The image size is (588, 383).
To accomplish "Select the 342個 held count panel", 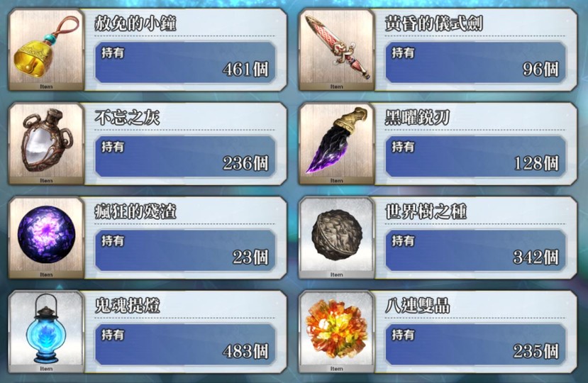I will click(475, 250).
